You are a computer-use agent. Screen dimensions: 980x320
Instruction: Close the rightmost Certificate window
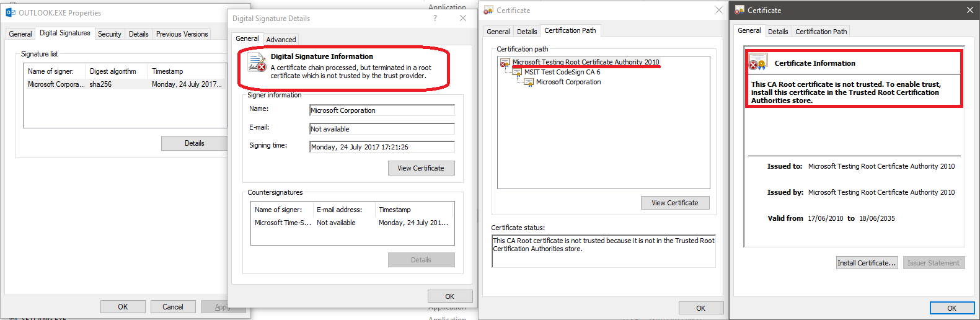tap(970, 10)
